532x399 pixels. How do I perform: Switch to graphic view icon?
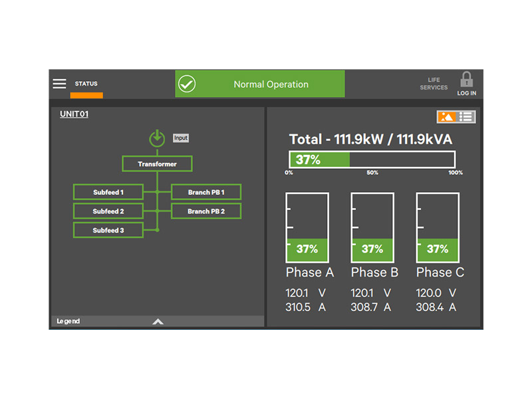click(446, 117)
